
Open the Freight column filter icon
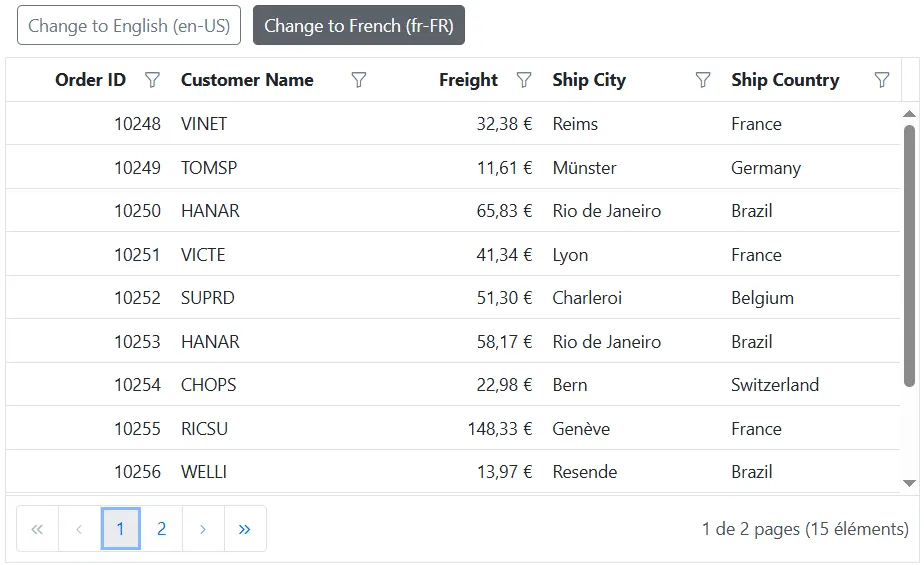(524, 80)
